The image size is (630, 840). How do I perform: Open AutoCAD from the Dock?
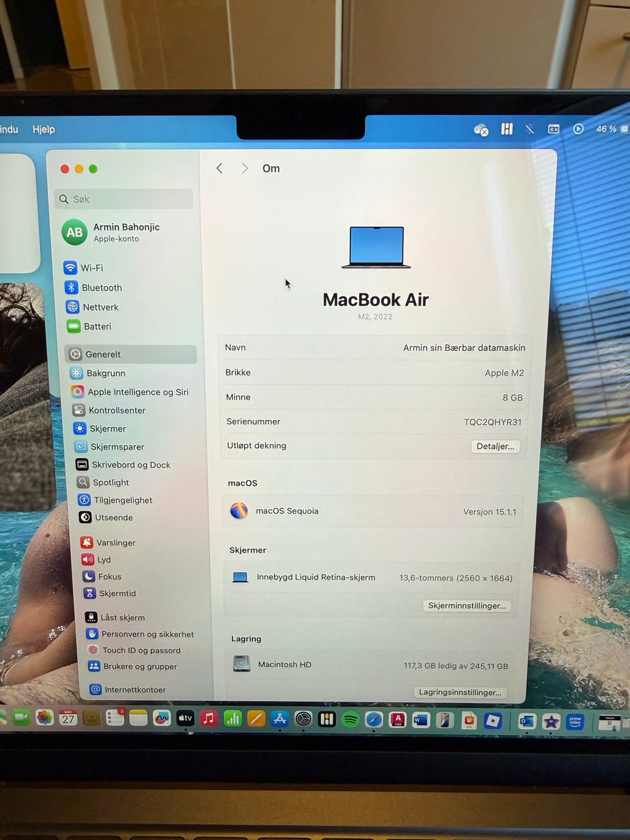click(x=398, y=720)
